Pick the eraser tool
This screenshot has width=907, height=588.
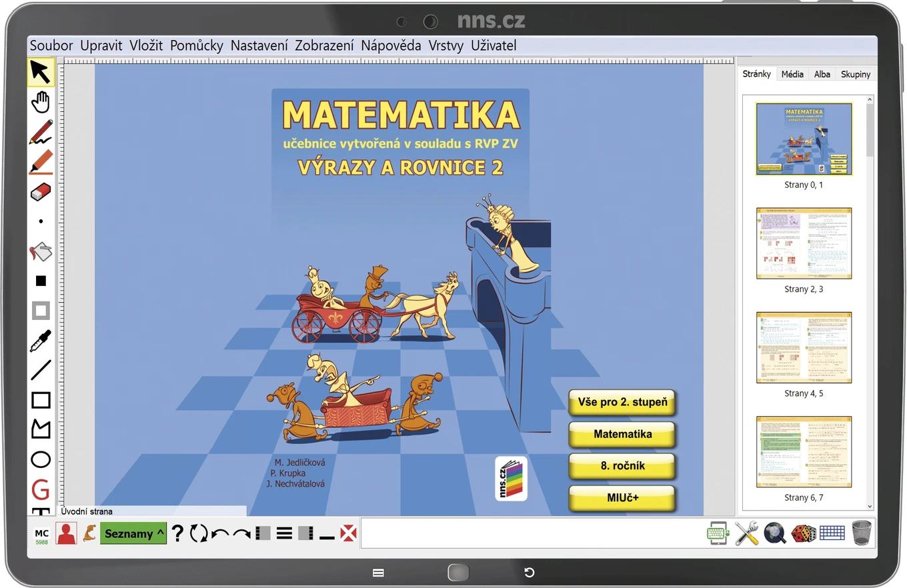pos(41,192)
